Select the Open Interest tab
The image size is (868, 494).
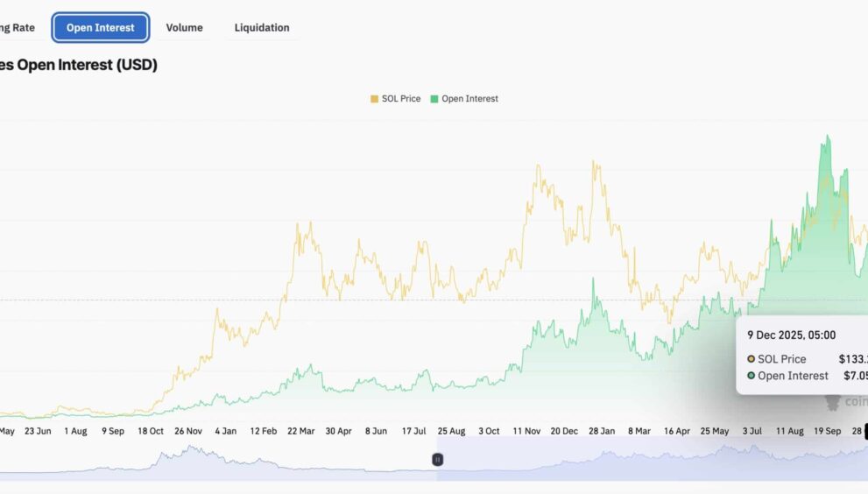101,27
